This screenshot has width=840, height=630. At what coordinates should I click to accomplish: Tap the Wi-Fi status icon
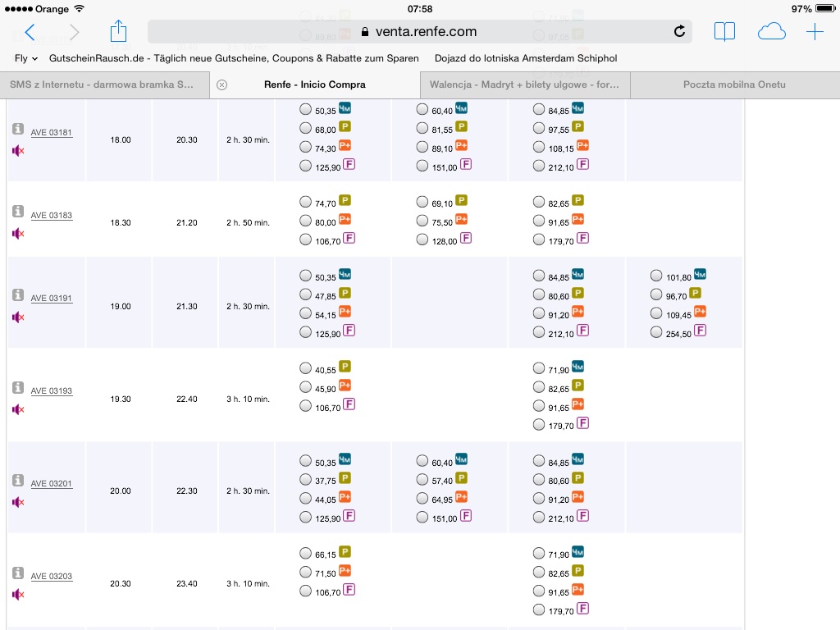tap(80, 8)
